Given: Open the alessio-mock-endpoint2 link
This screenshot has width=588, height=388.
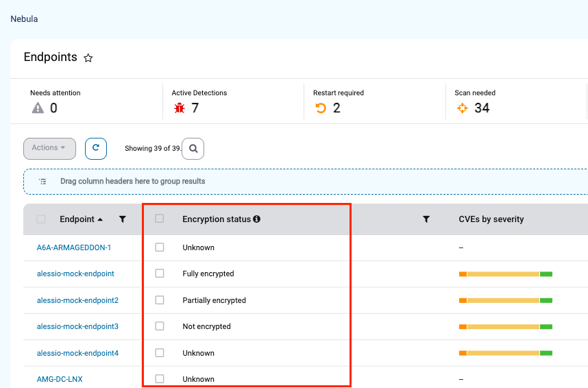Looking at the screenshot, I should [x=77, y=300].
